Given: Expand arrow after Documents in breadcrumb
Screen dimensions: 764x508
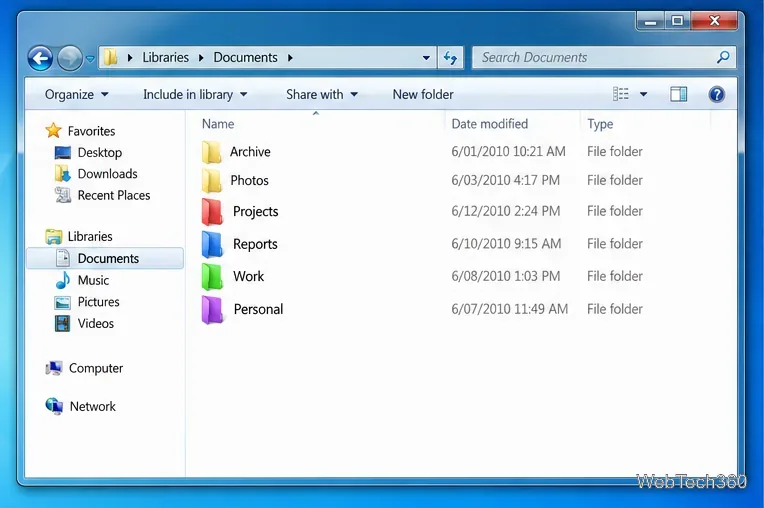Looking at the screenshot, I should tap(290, 58).
